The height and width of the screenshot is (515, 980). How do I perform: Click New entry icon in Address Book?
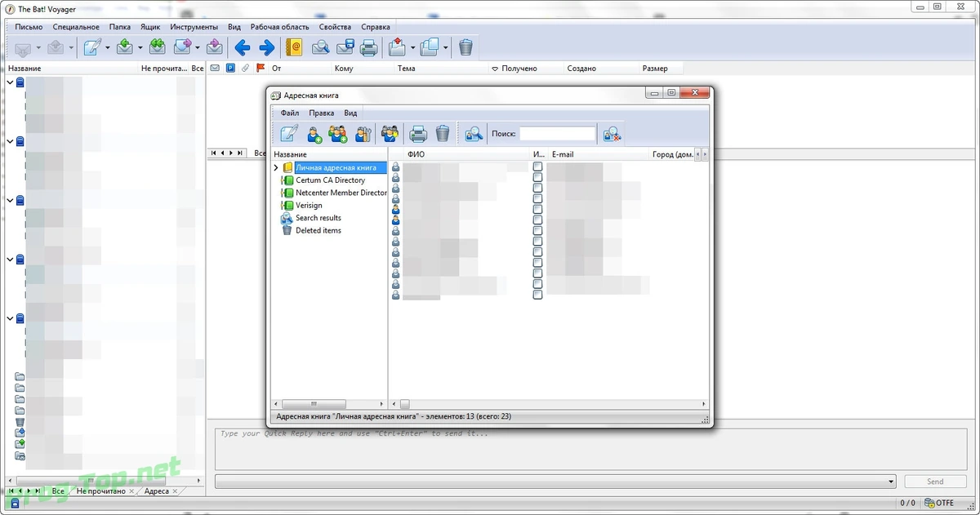[290, 134]
